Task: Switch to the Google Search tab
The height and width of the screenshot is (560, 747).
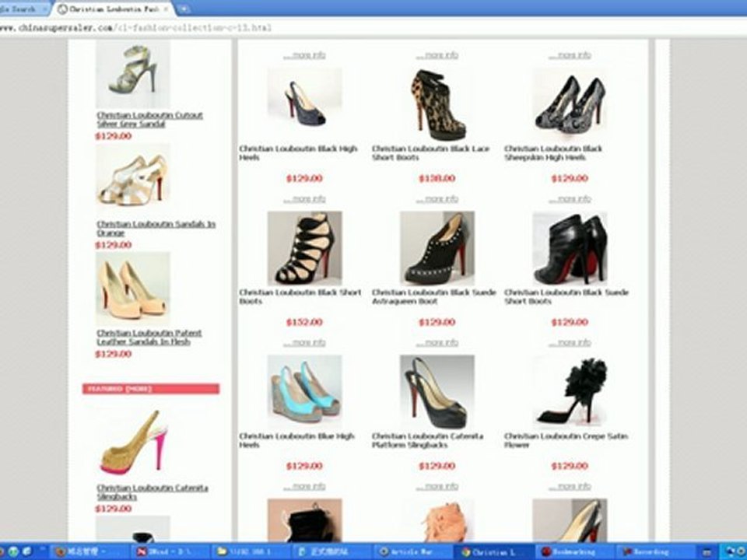Action: point(24,9)
